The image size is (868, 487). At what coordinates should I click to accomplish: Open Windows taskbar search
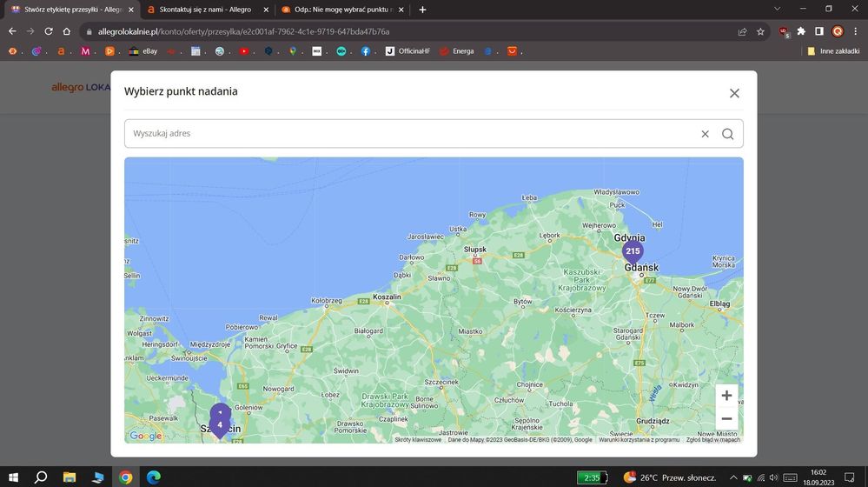(x=41, y=477)
